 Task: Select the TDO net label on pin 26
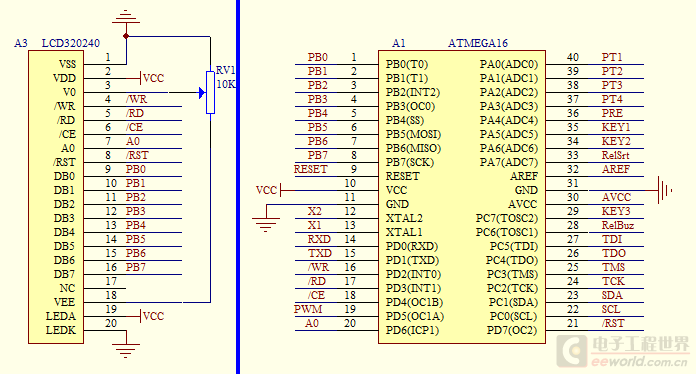pos(613,253)
